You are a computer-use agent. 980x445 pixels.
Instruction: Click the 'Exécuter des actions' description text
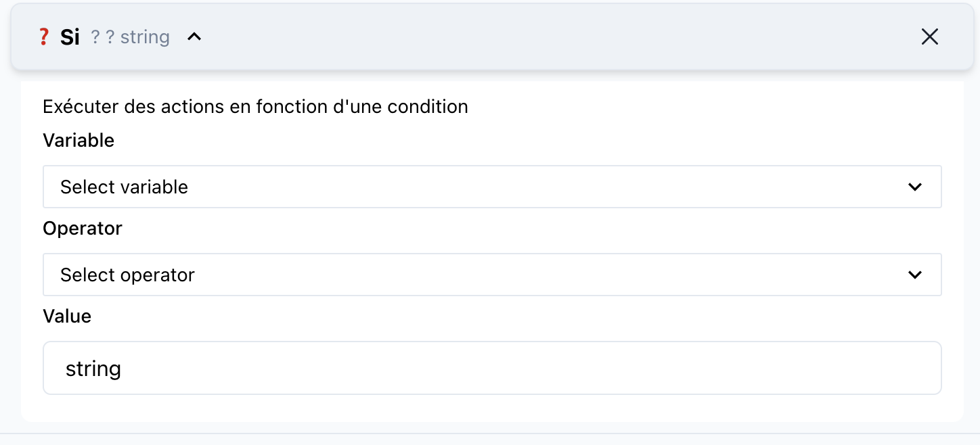pyautogui.click(x=255, y=107)
